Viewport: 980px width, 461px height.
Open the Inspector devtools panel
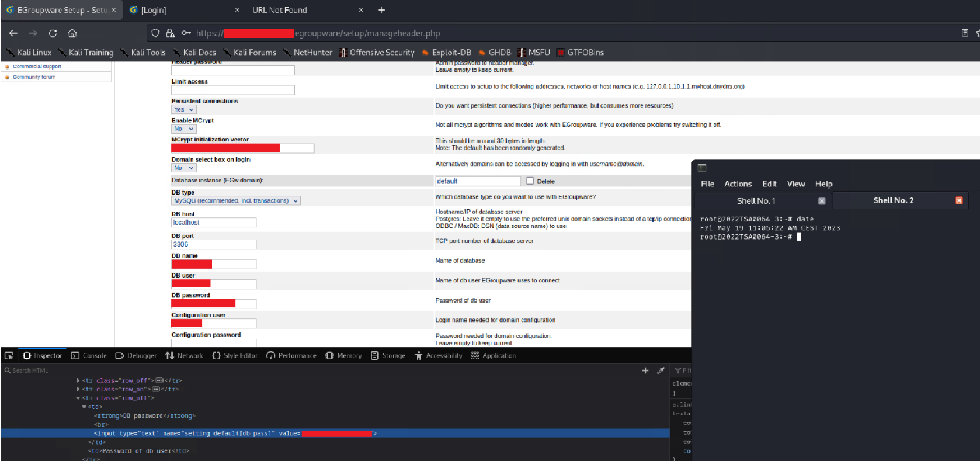(x=42, y=355)
